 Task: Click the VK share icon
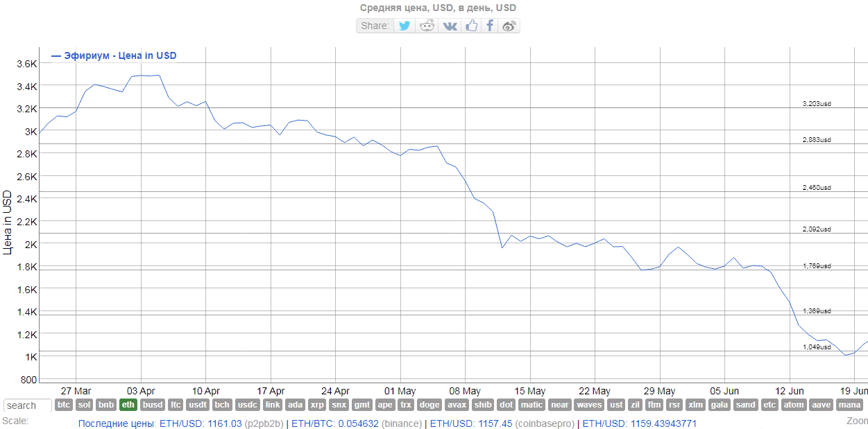coord(450,26)
